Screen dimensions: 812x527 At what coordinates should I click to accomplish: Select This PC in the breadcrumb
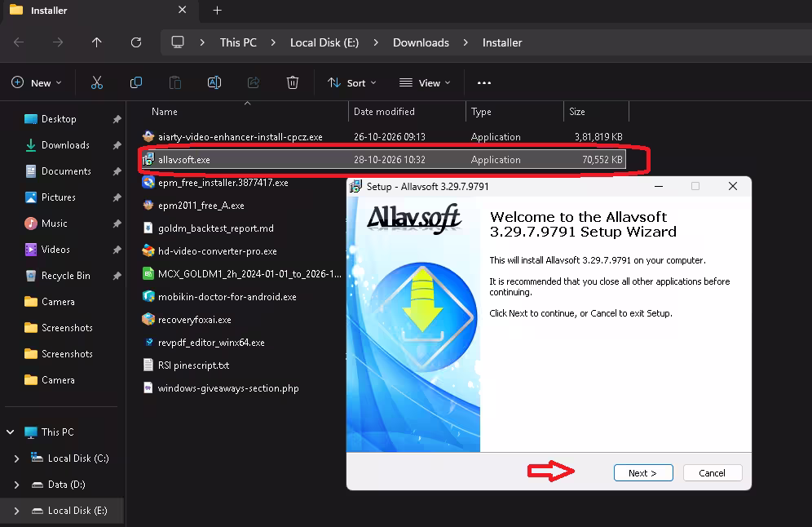[x=238, y=43]
